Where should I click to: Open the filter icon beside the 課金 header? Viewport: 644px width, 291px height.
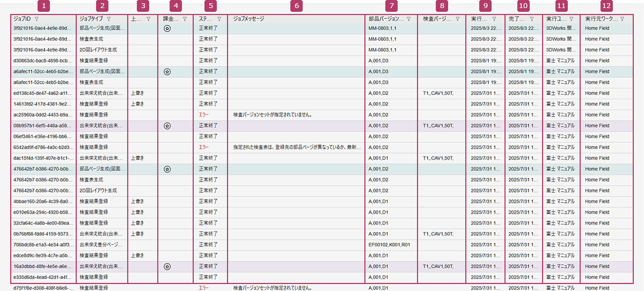point(185,19)
